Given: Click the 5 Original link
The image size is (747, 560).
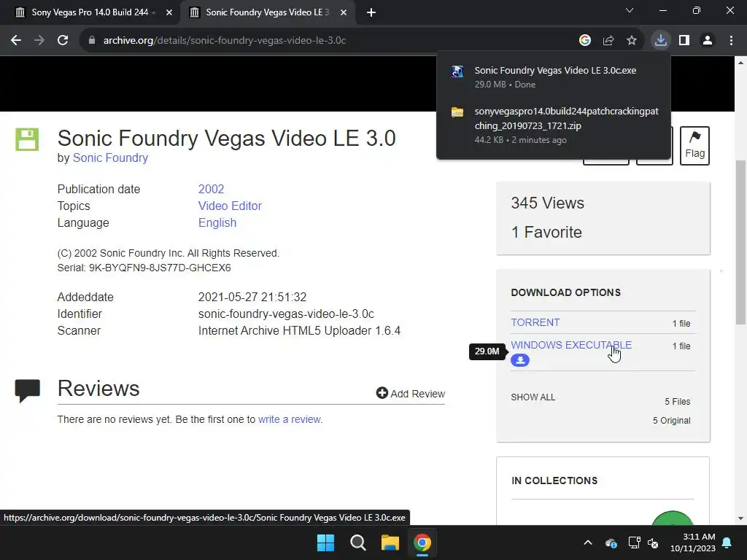Looking at the screenshot, I should click(671, 421).
